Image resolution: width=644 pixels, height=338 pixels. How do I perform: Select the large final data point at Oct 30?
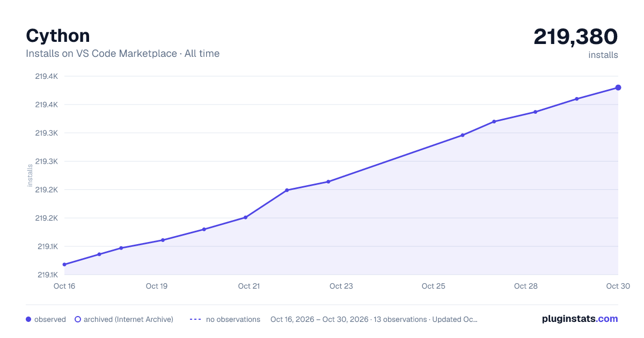[x=618, y=87]
